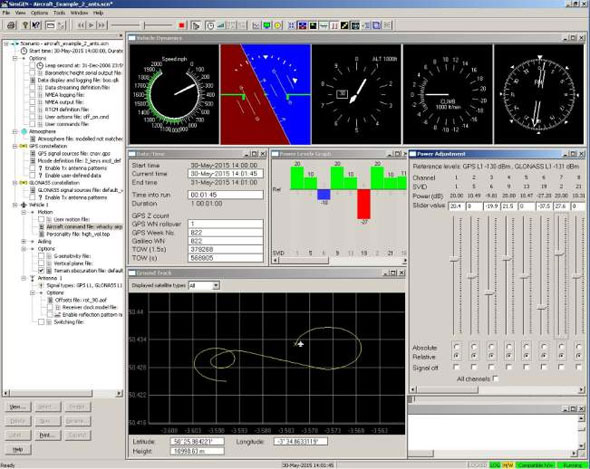Collapse the Motion tree node
Viewport: 590px width, 469px height.
24,212
